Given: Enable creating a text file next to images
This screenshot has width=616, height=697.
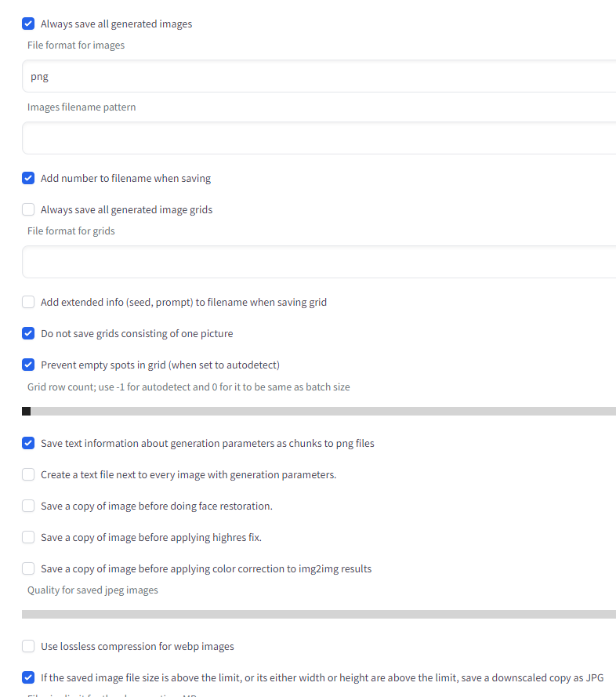Looking at the screenshot, I should click(x=28, y=474).
